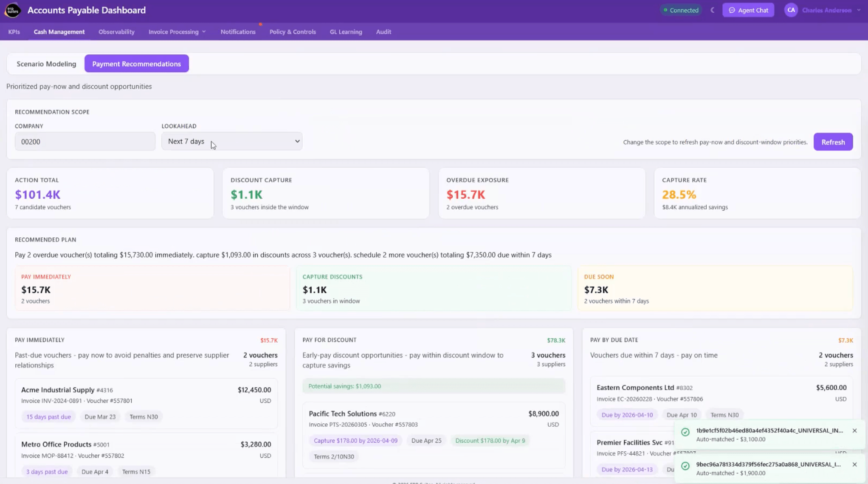Open the Notifications tab
Screen dimensions: 868x484
(x=238, y=32)
